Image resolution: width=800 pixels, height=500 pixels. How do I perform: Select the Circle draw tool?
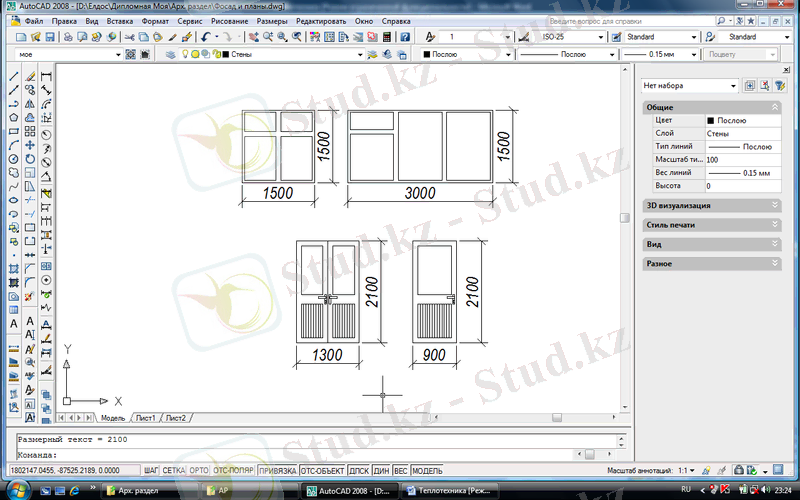click(x=14, y=159)
